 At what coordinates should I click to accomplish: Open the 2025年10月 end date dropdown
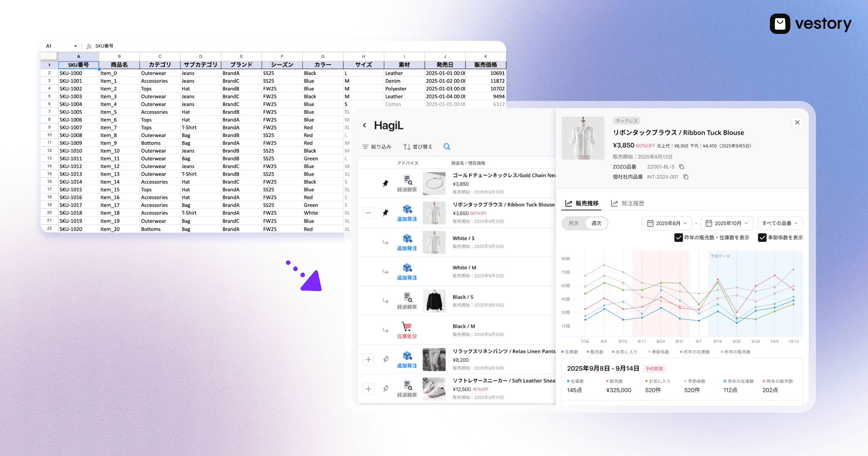pyautogui.click(x=727, y=224)
